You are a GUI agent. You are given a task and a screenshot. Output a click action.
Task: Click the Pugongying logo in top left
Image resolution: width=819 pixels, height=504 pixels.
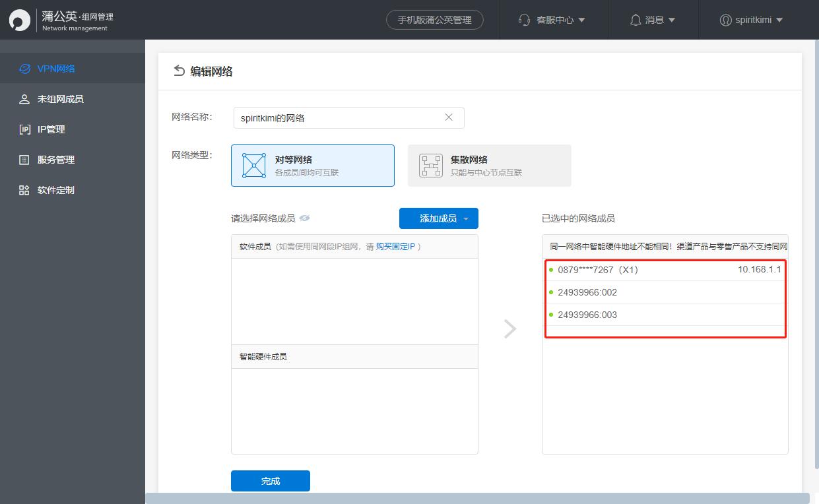(x=20, y=20)
